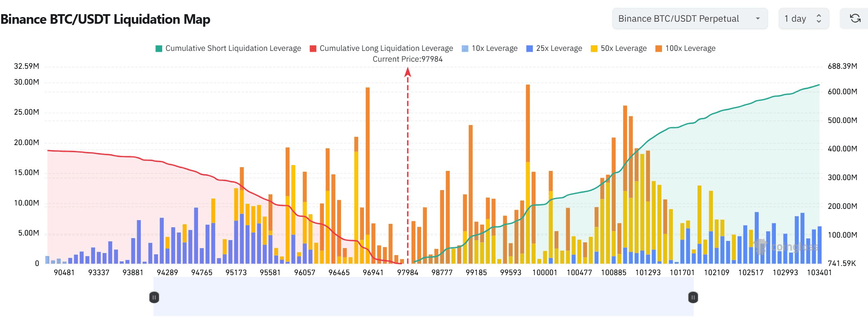Click the 100001 x-axis price label
The image size is (868, 331).
[544, 273]
